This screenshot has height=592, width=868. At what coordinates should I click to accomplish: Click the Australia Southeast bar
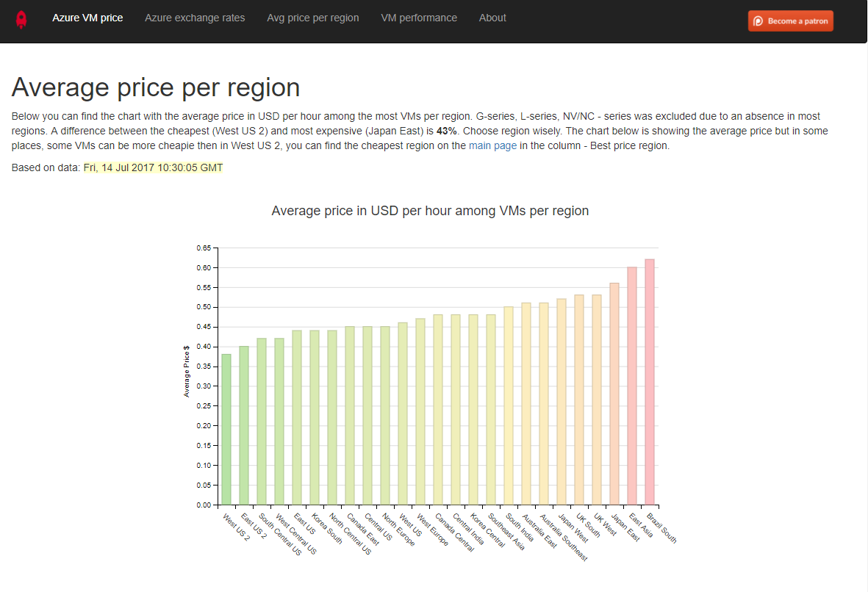[x=544, y=404]
